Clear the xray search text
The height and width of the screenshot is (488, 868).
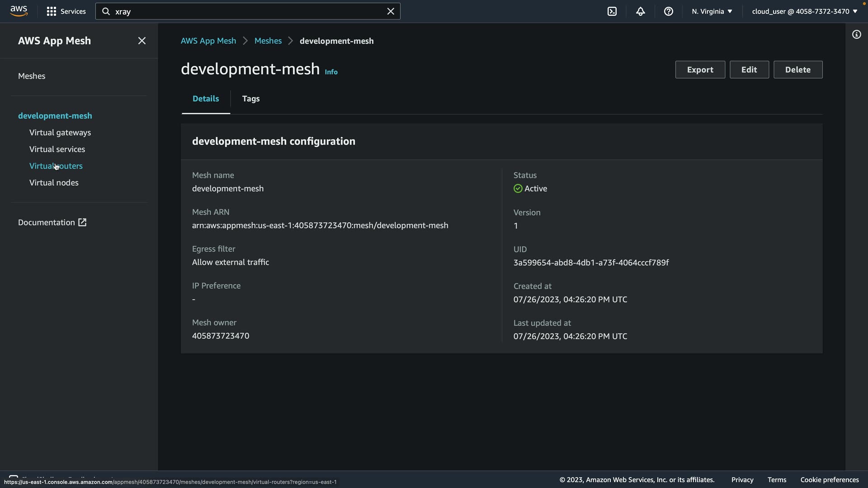(x=391, y=11)
